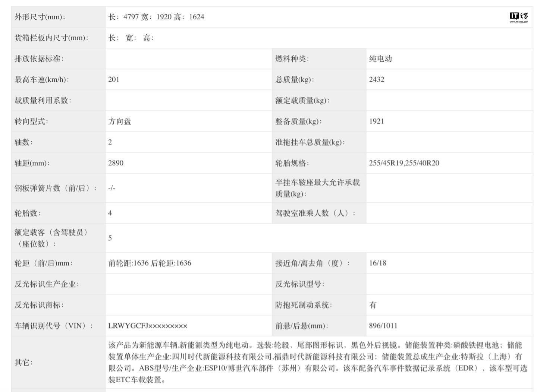Click the total mass value 2432
Screen dimensions: 537x392
click(x=377, y=79)
